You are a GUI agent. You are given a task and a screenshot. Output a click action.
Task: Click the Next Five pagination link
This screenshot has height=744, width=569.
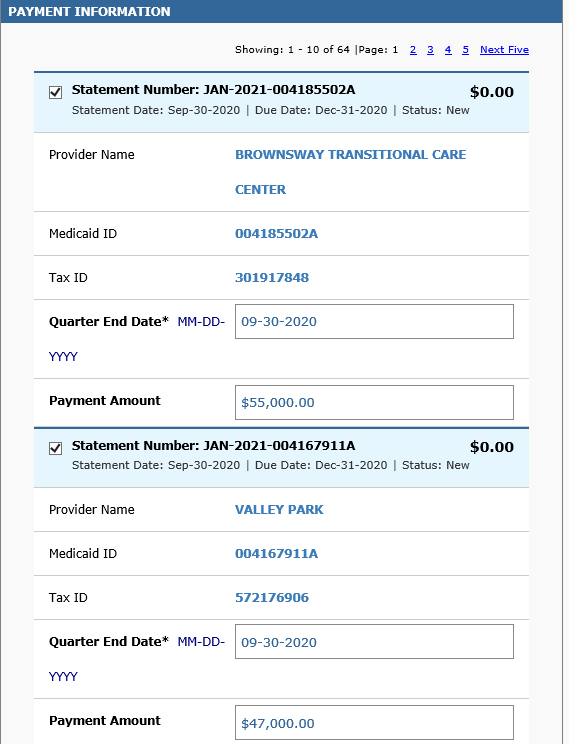click(x=504, y=50)
